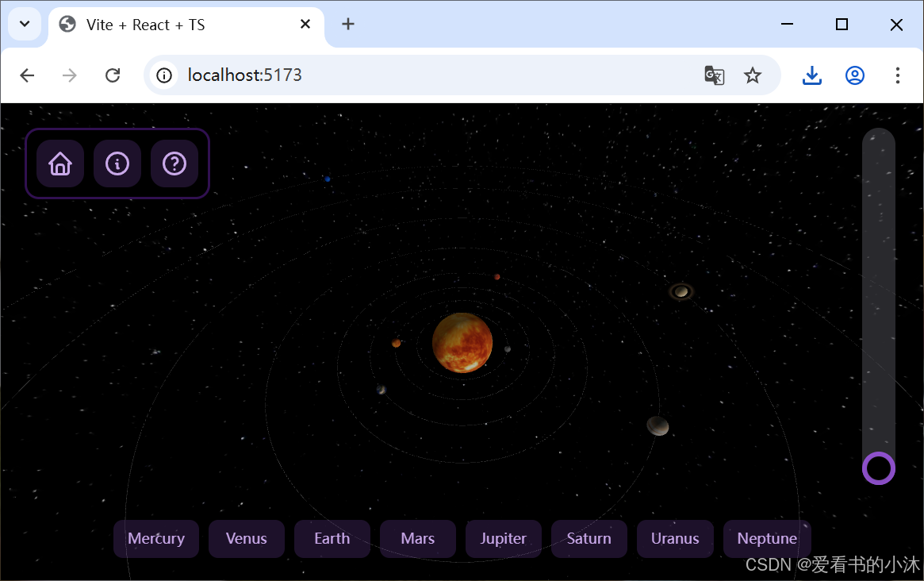Open the help question mark icon
The height and width of the screenshot is (581, 924).
click(x=174, y=164)
